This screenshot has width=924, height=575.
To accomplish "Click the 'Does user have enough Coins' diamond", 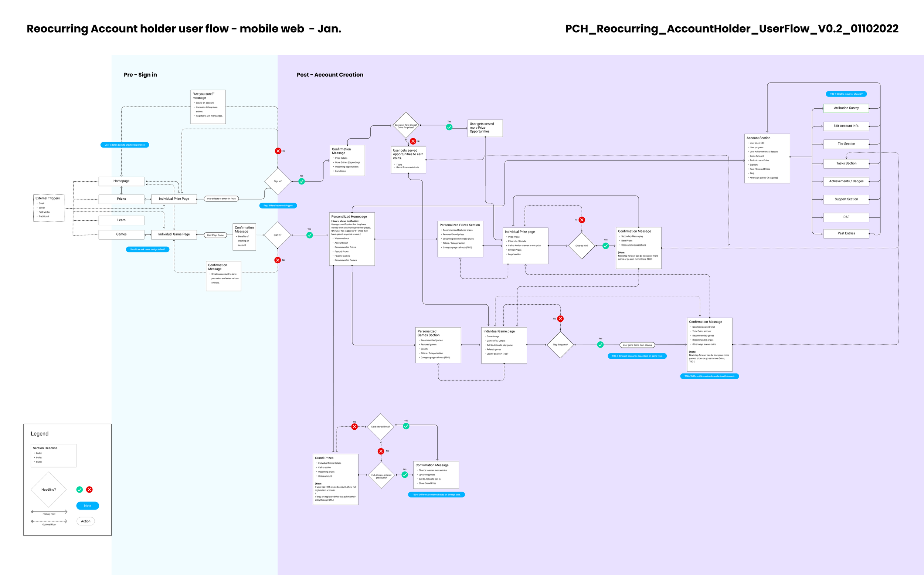I will pos(405,125).
